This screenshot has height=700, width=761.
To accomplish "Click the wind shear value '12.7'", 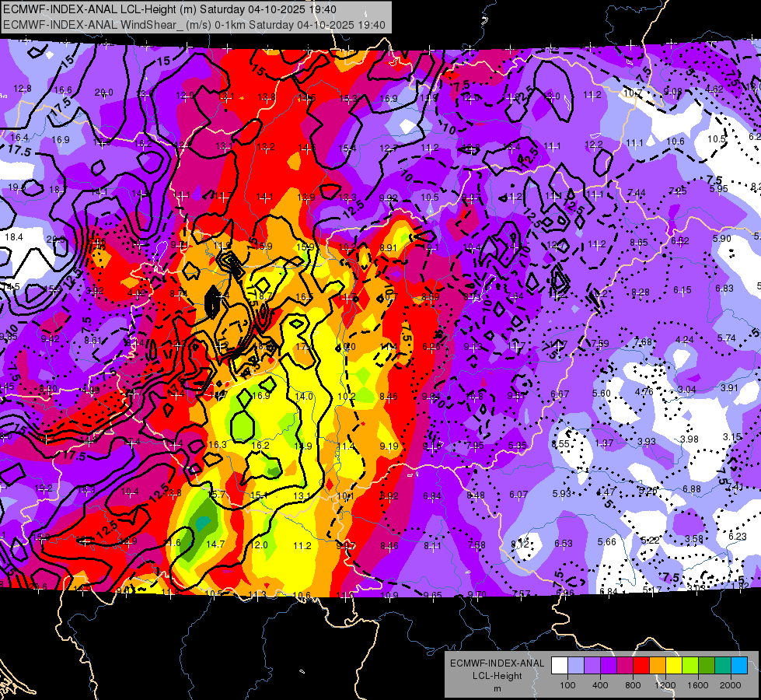I will tap(389, 148).
